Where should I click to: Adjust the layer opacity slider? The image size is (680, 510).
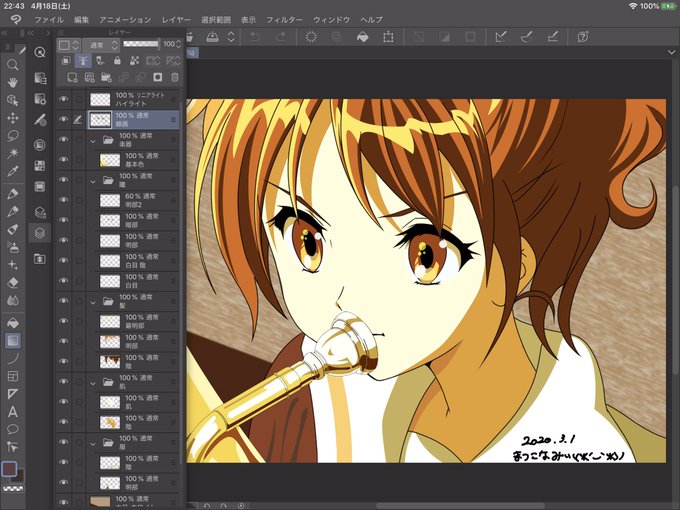[141, 43]
